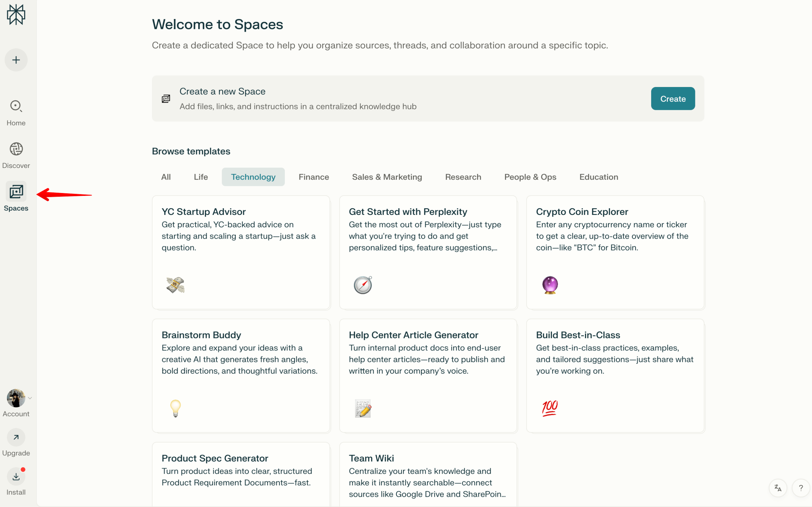Viewport: 812px width, 507px height.
Task: Click the Spaces icon beside Create a new Space
Action: coord(166,99)
